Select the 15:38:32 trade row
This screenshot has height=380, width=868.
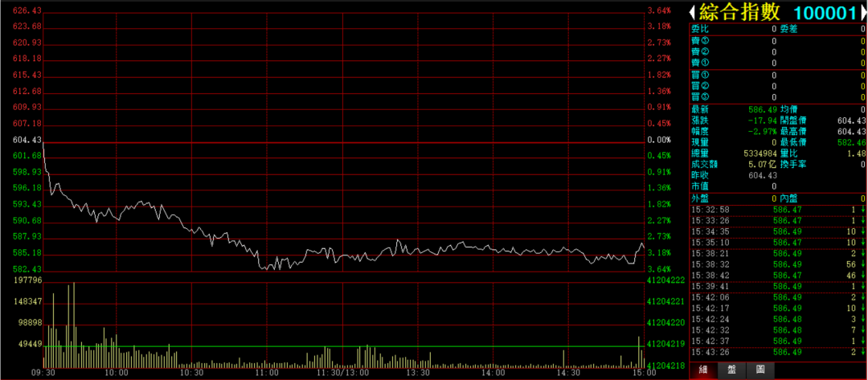tap(778, 264)
